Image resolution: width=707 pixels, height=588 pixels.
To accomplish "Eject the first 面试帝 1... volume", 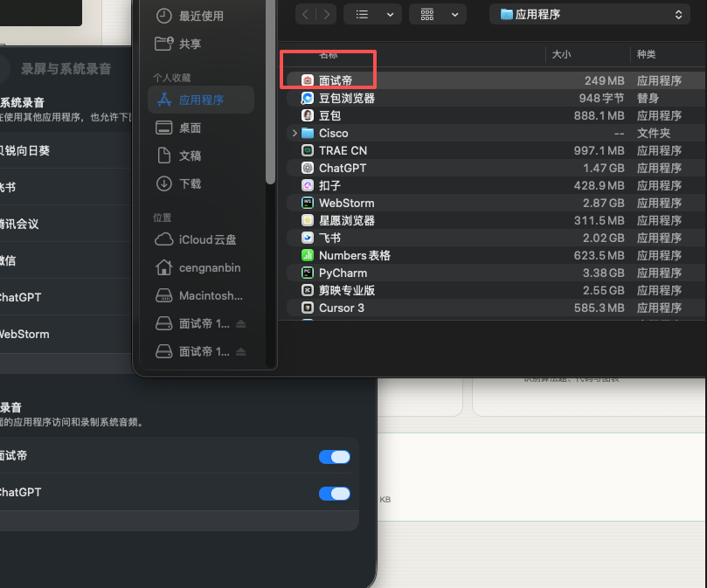I will coord(241,324).
